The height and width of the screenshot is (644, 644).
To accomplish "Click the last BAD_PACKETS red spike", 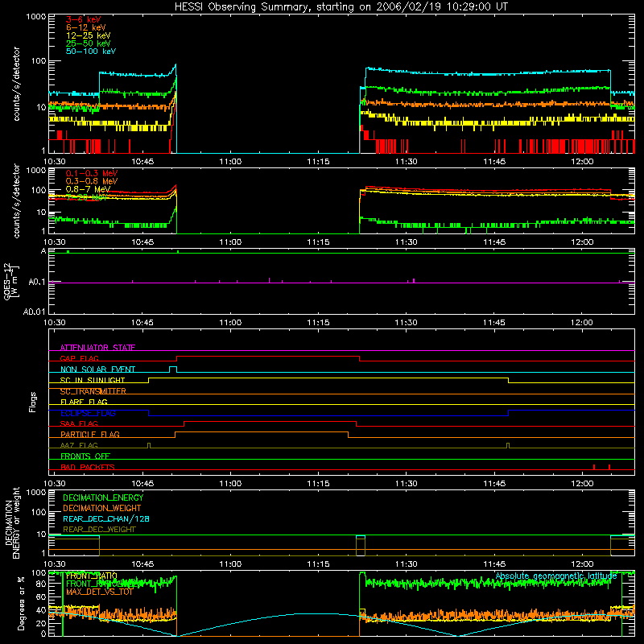I will click(609, 467).
